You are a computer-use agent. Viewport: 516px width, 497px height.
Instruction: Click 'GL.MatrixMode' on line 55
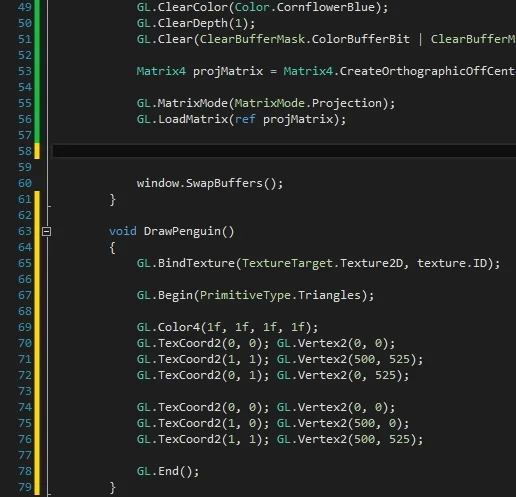(x=182, y=103)
